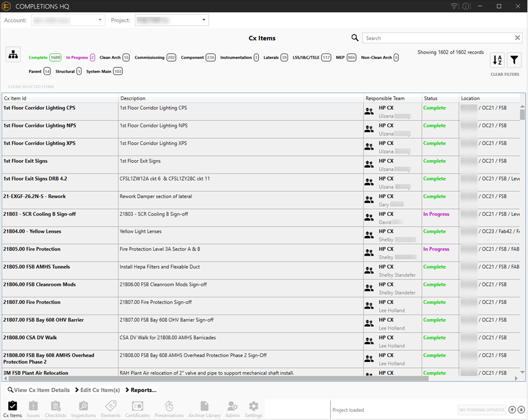Click the upload arrow icon in status bar
The image size is (528, 420).
pos(512,410)
